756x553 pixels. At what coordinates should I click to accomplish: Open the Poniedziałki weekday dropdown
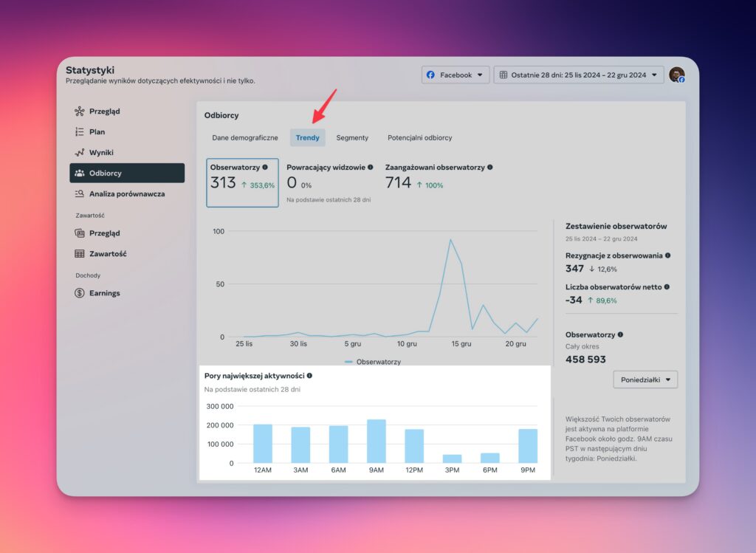645,379
